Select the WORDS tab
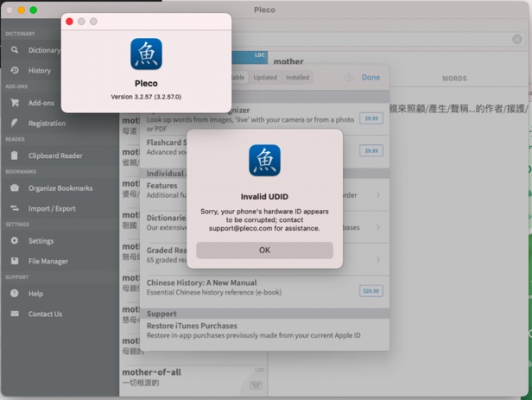The height and width of the screenshot is (400, 532). (x=454, y=79)
